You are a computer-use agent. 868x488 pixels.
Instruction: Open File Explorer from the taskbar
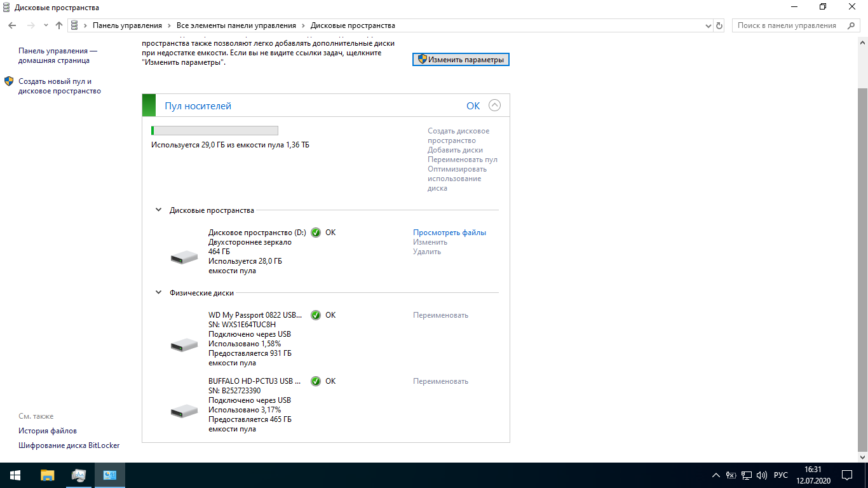coord(48,475)
